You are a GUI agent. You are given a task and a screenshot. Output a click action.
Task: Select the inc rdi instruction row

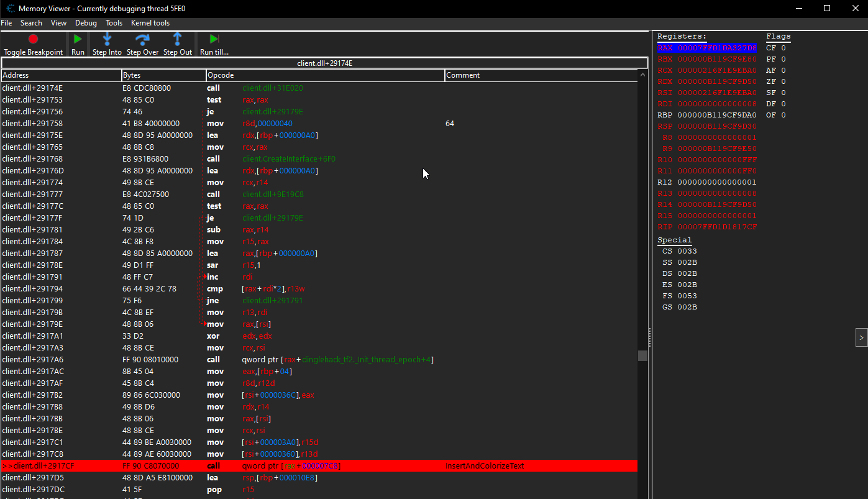tap(319, 277)
